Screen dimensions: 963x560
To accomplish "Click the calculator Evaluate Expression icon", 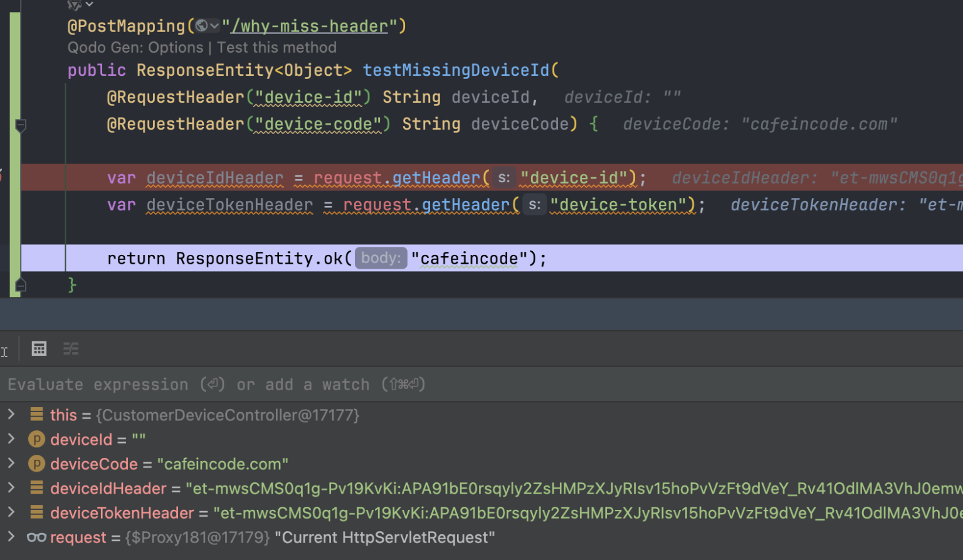I will tap(39, 349).
